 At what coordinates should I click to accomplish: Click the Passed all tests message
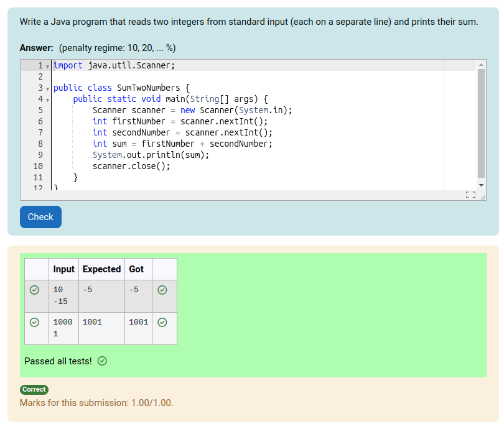pyautogui.click(x=58, y=361)
